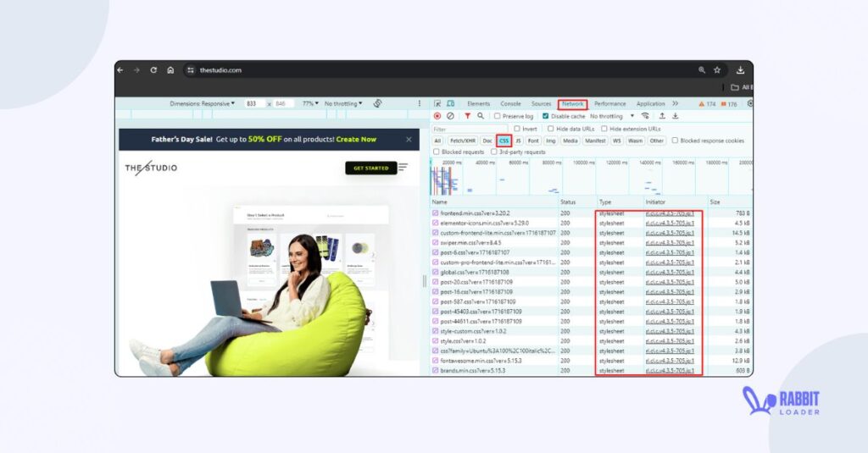This screenshot has width=868, height=453.
Task: Open browser downloads icon
Action: tap(740, 70)
